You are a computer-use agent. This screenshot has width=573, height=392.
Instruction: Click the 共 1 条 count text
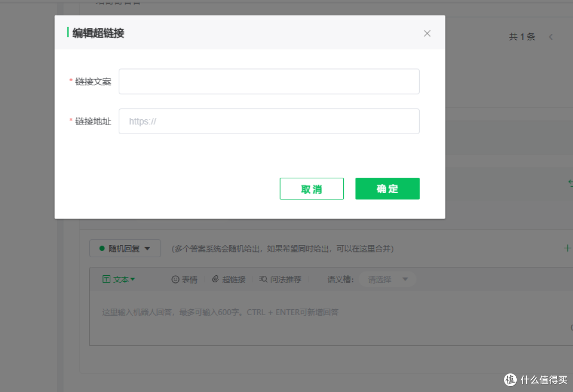(x=522, y=37)
